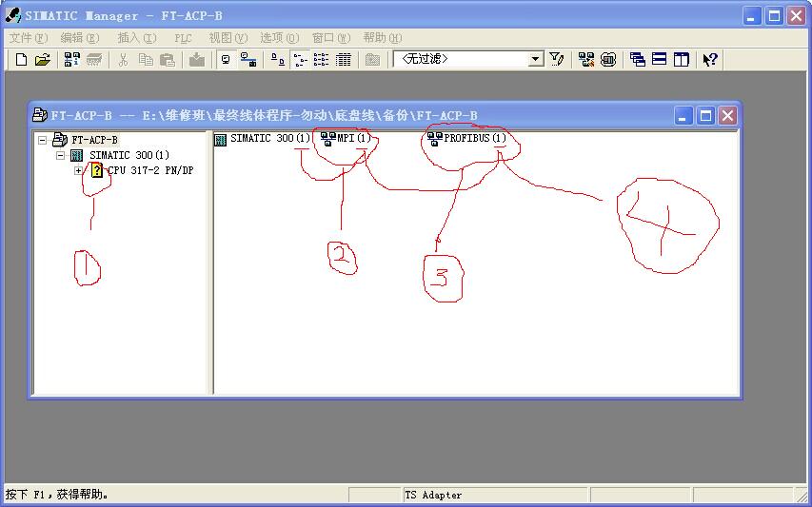The image size is (812, 507).
Task: Open the 插入(I) menu
Action: coord(137,38)
